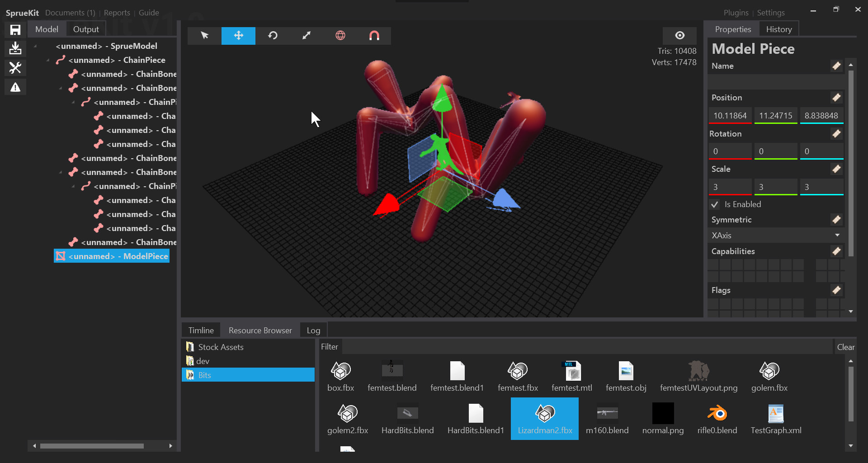This screenshot has height=463, width=868.
Task: Open the Settings menu
Action: [x=770, y=12]
